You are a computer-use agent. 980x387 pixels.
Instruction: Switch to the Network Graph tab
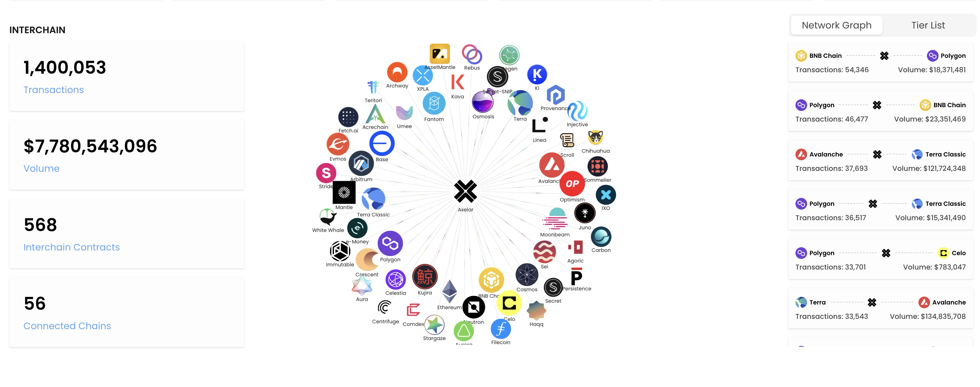click(x=836, y=25)
